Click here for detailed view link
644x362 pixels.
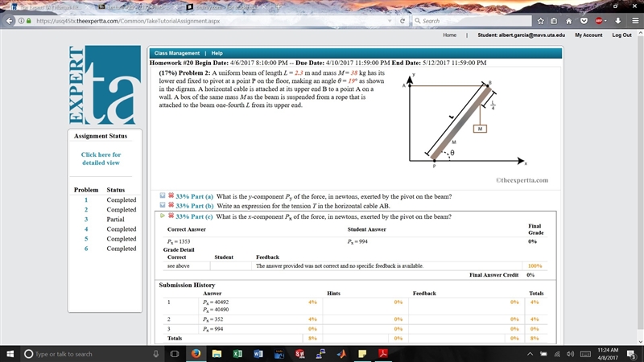point(101,158)
